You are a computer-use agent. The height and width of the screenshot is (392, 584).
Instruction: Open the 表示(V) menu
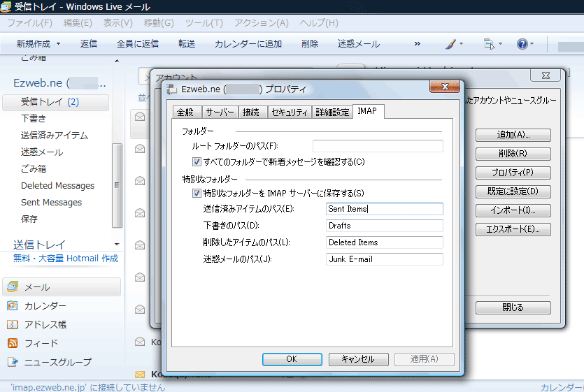point(117,23)
